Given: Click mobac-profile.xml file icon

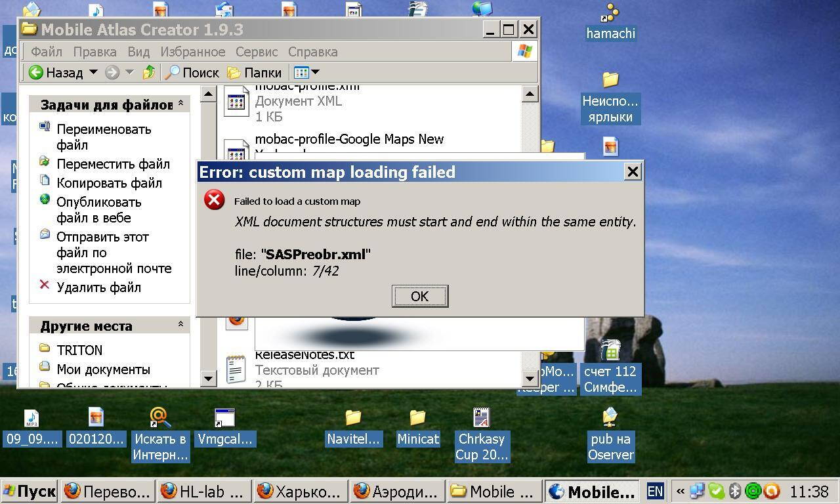Looking at the screenshot, I should coord(236,102).
